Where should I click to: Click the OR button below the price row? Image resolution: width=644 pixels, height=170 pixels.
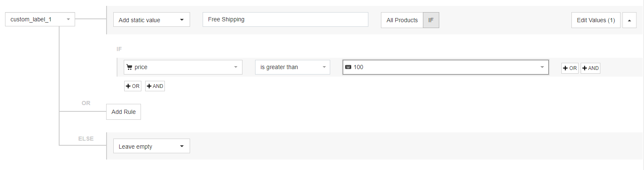click(x=133, y=86)
